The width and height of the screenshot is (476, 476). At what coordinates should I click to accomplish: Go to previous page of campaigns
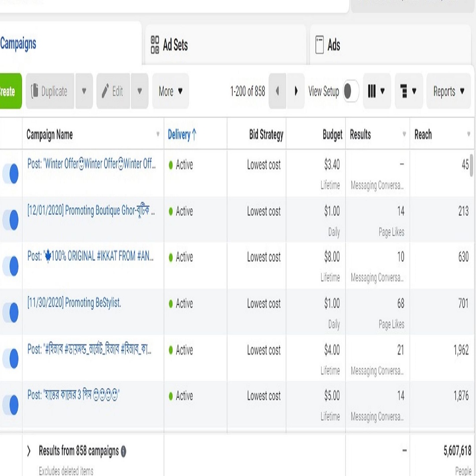coord(277,91)
